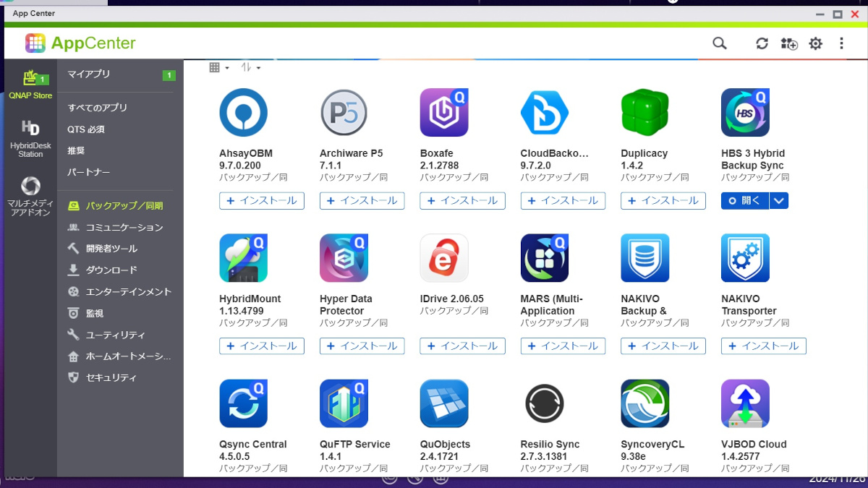Open manual install icon
Image resolution: width=868 pixels, height=488 pixels.
[x=789, y=43]
